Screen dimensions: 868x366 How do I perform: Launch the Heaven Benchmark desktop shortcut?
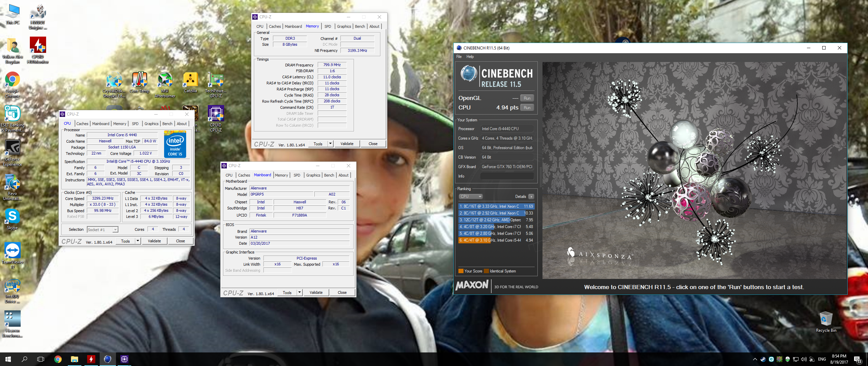point(13,324)
